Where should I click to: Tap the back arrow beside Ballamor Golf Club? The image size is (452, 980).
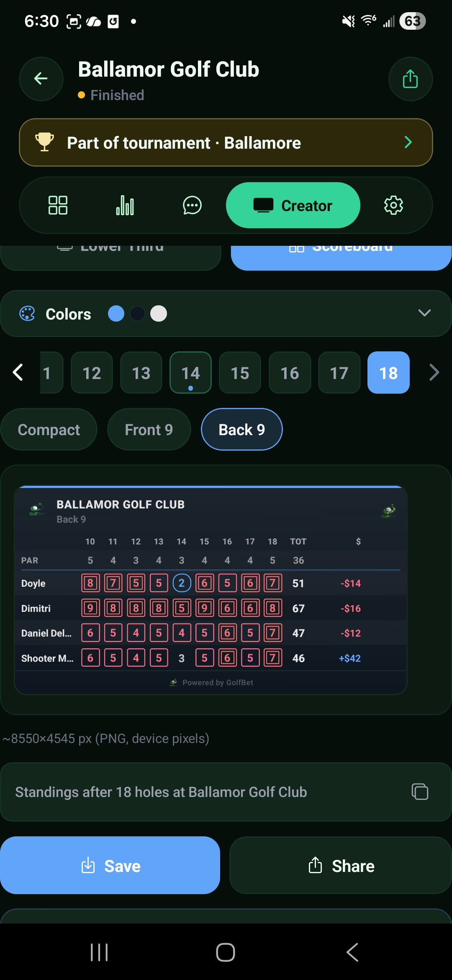point(41,79)
